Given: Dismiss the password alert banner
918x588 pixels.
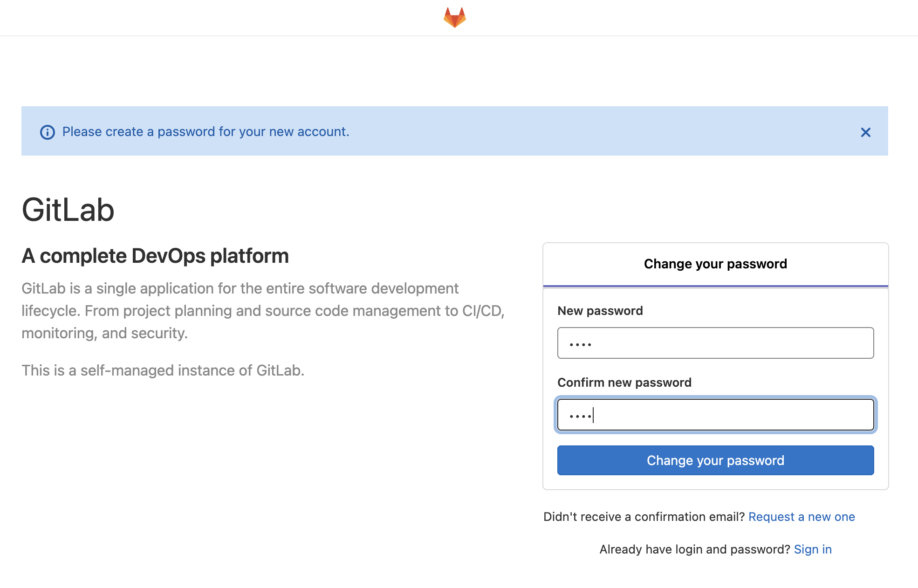Looking at the screenshot, I should click(865, 132).
